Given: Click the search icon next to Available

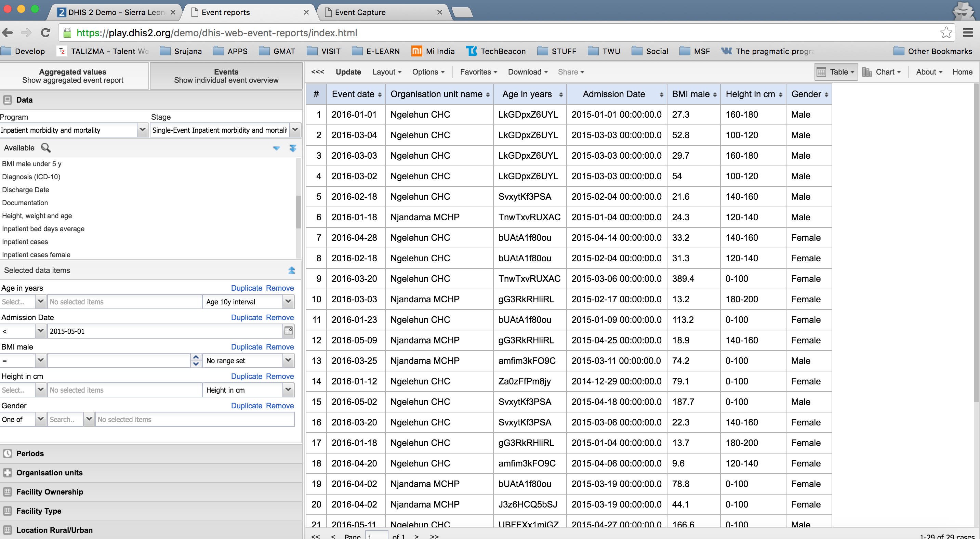Looking at the screenshot, I should 46,148.
